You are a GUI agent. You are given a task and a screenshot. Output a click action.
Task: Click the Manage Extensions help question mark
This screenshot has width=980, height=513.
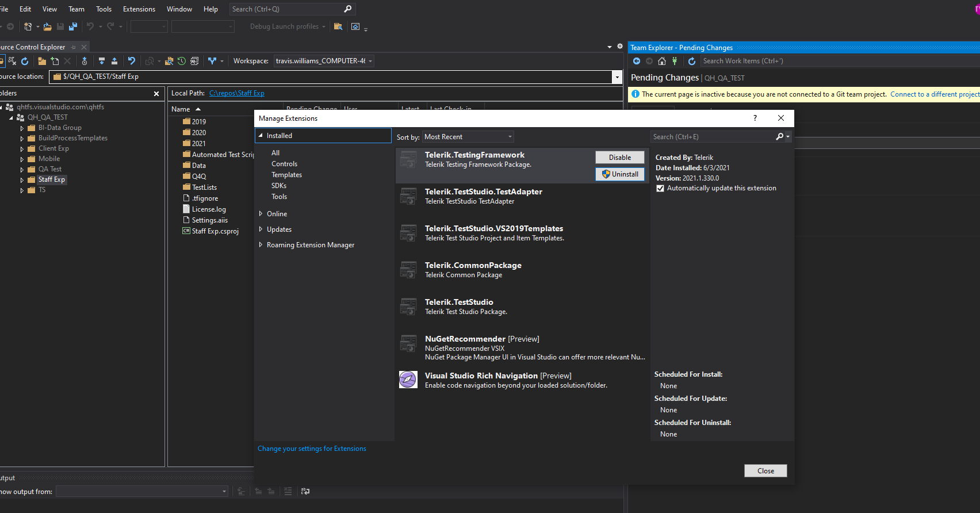(755, 118)
